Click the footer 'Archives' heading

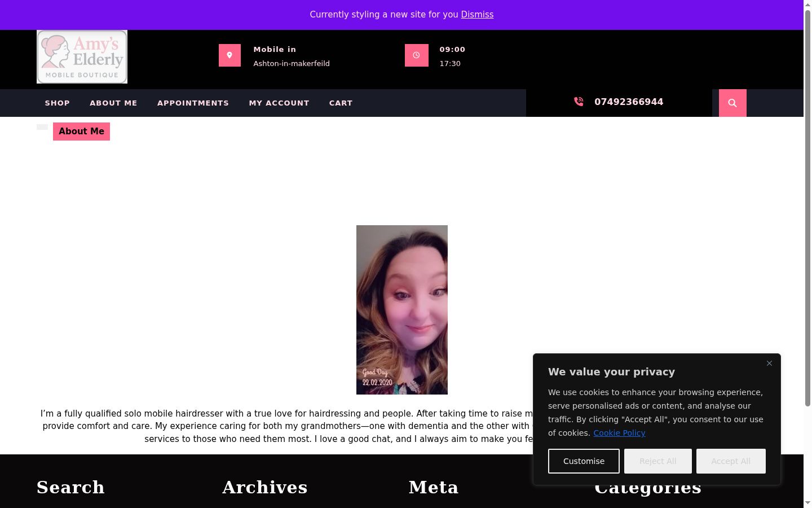(265, 487)
